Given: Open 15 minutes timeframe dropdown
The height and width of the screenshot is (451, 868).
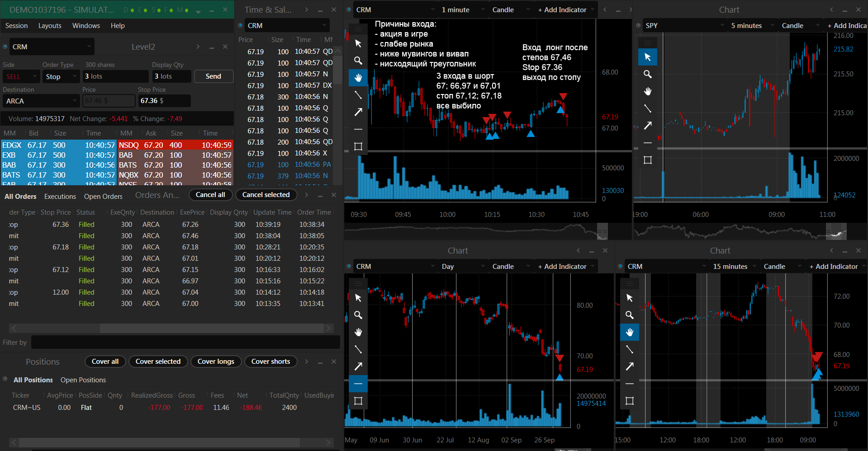Looking at the screenshot, I should coord(734,266).
